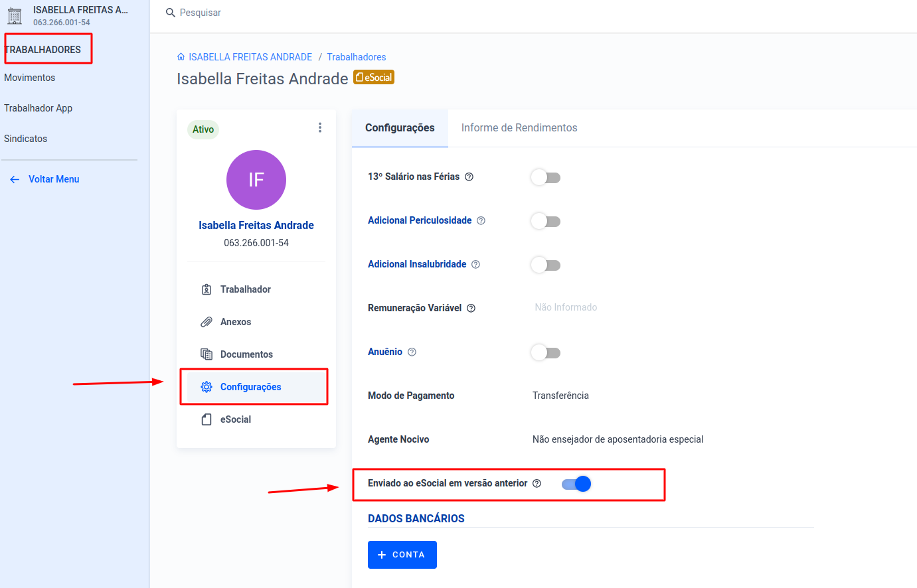917x588 pixels.
Task: Click the worker name link under avatar
Action: [x=256, y=225]
